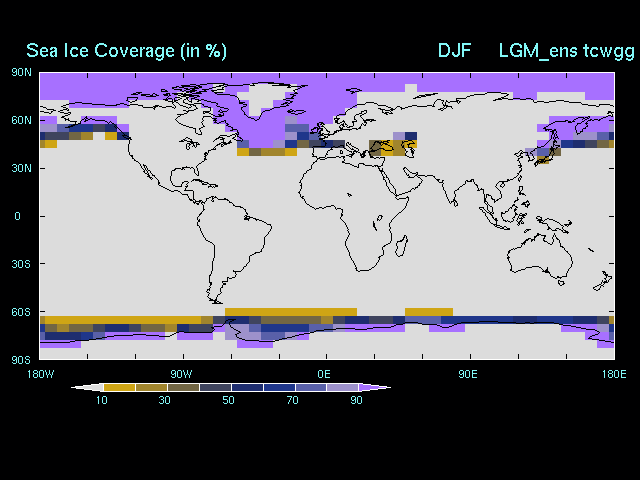640x480 pixels.
Task: Select the olive 20–30% colorbar segment
Action: pos(151,387)
